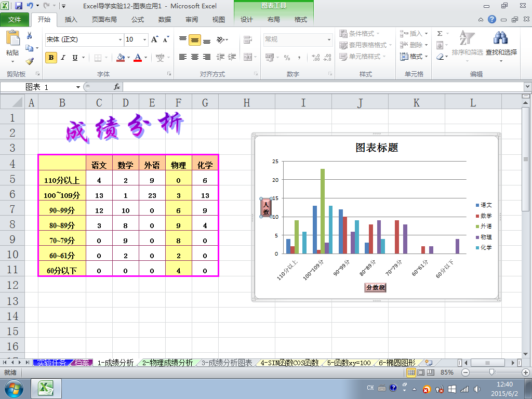Click the decrease decimal icon

coord(327,57)
